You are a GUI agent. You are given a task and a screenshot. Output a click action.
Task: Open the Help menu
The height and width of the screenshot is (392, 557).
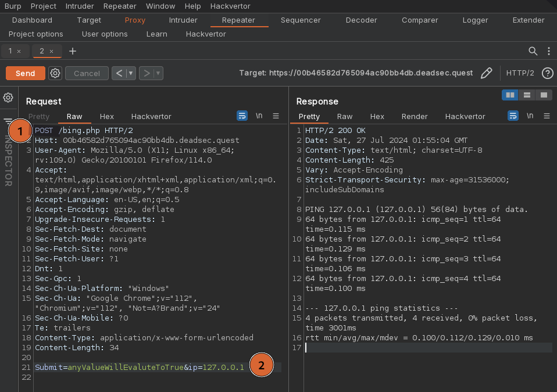coord(193,6)
